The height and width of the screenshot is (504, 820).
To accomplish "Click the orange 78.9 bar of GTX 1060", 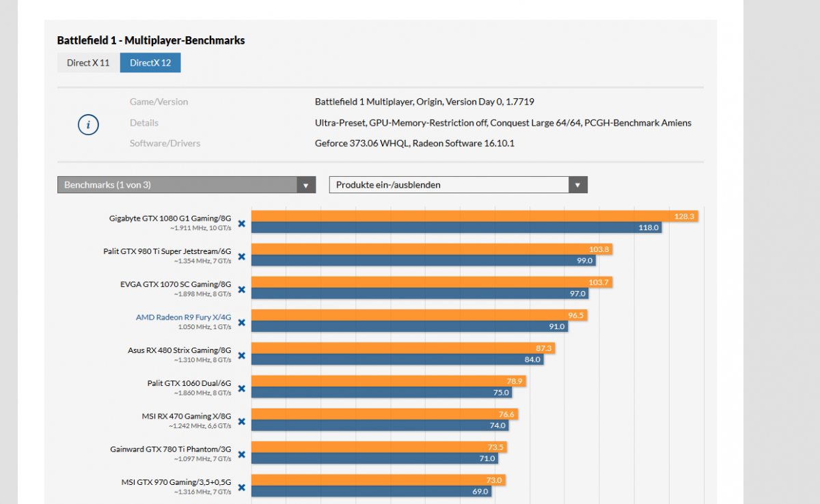I will pyautogui.click(x=389, y=381).
